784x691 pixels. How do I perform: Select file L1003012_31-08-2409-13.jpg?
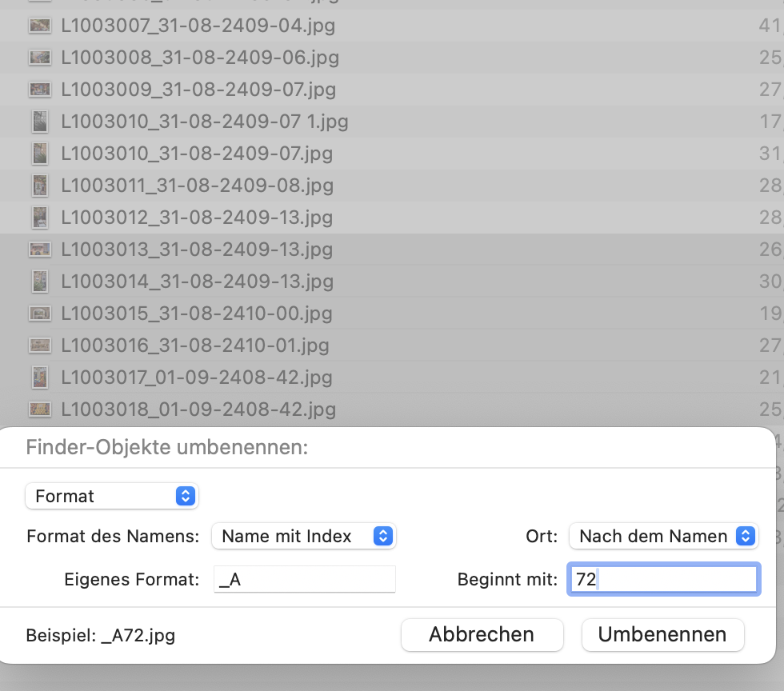tap(197, 218)
